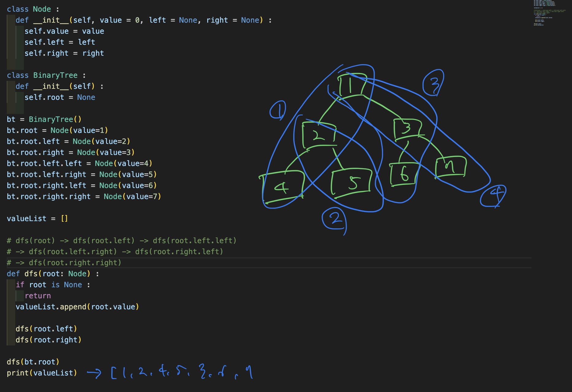Click the "dfs(bt.root)" call line
572x392 pixels.
(33, 362)
